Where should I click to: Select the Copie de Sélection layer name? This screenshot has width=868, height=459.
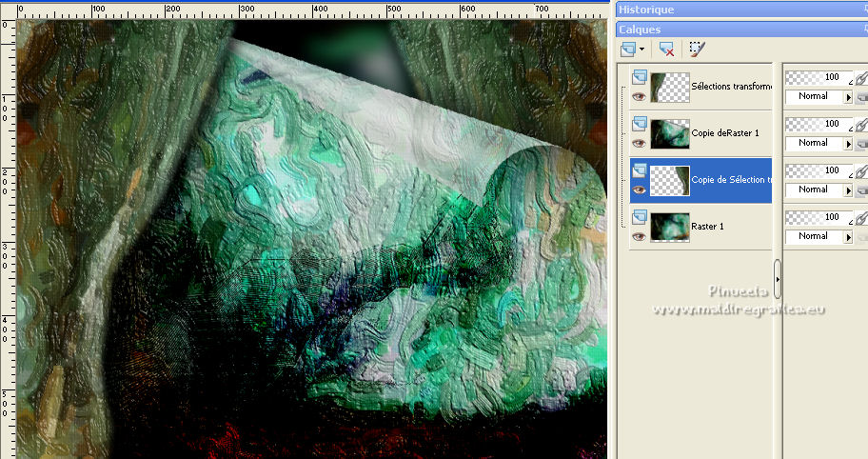[x=731, y=179]
